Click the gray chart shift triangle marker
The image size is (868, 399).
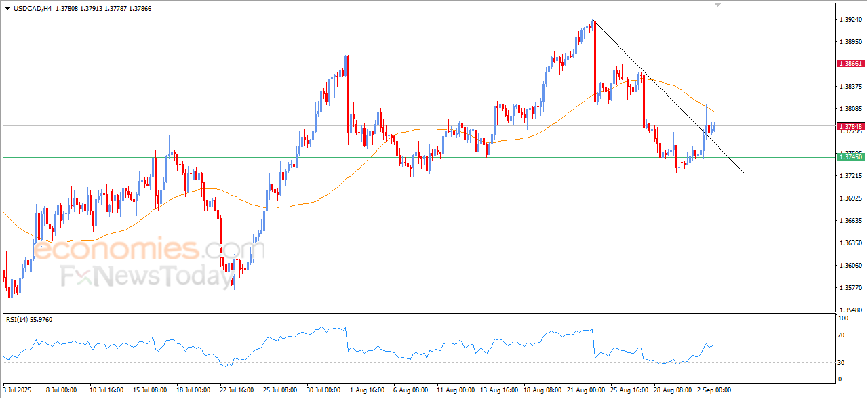coord(718,5)
